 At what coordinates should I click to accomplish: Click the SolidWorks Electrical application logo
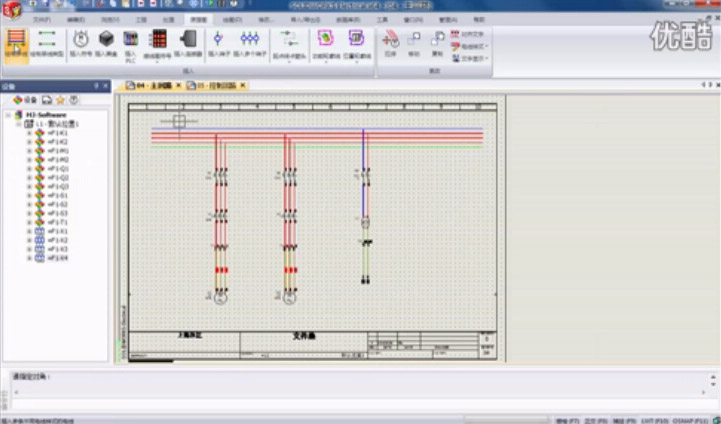click(12, 10)
